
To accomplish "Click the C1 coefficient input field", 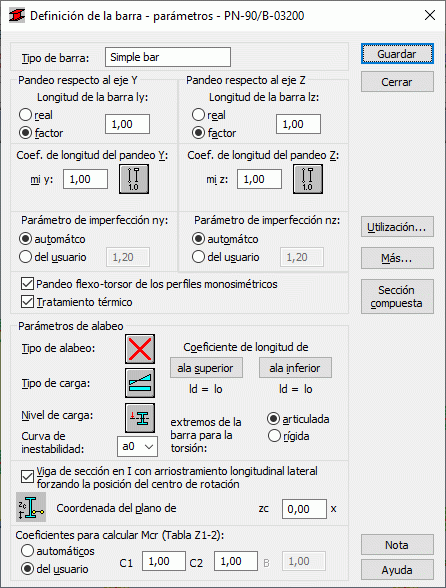I will [164, 561].
